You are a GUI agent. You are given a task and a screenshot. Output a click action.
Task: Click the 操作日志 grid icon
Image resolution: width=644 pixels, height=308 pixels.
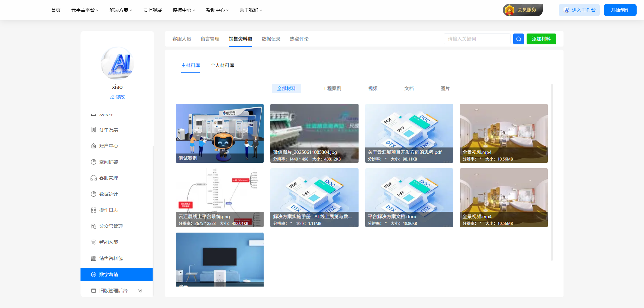pyautogui.click(x=94, y=210)
